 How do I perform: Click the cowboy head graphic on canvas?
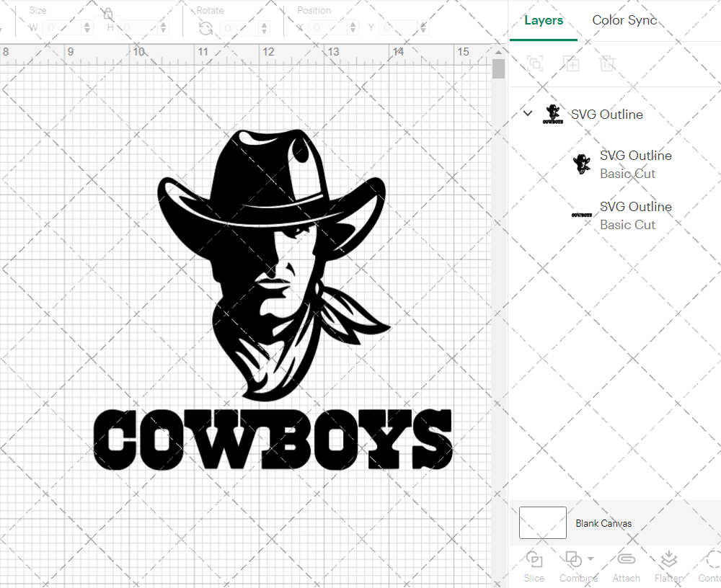pyautogui.click(x=274, y=264)
